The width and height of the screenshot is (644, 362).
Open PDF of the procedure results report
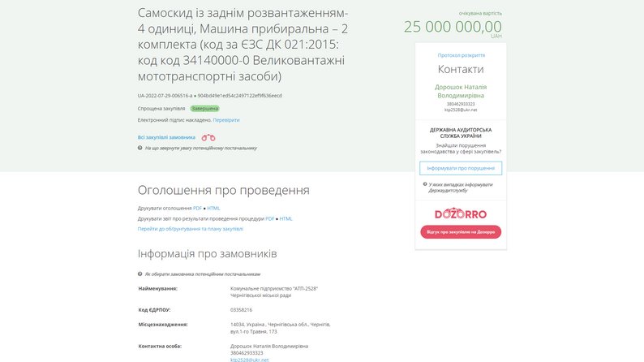(270, 218)
